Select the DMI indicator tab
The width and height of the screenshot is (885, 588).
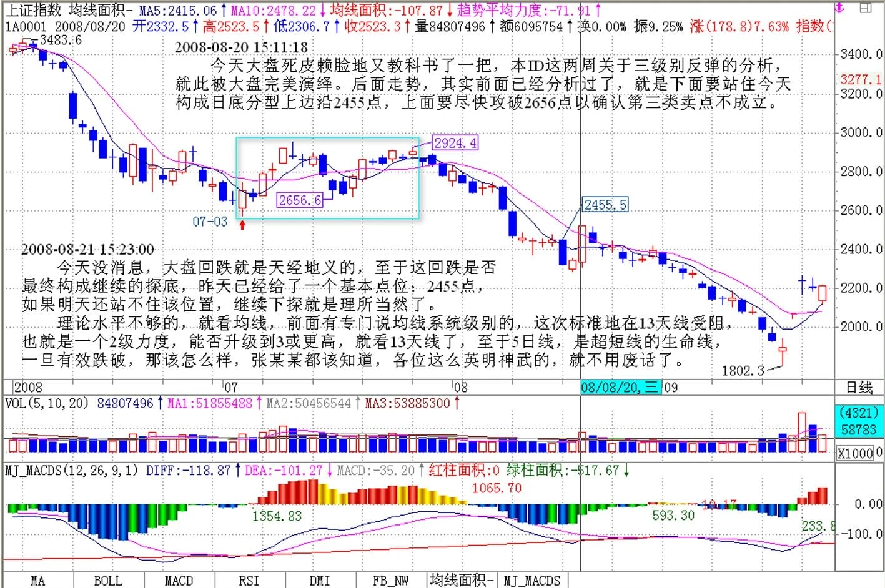320,581
